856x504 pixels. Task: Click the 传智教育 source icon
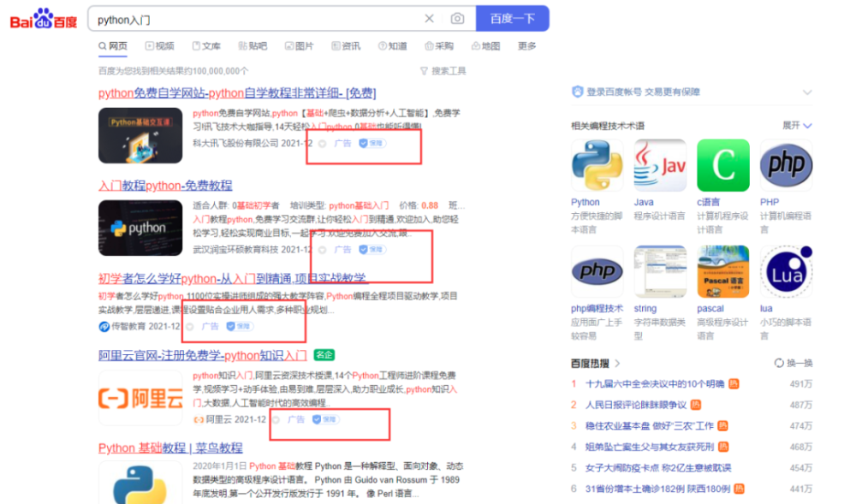(104, 327)
